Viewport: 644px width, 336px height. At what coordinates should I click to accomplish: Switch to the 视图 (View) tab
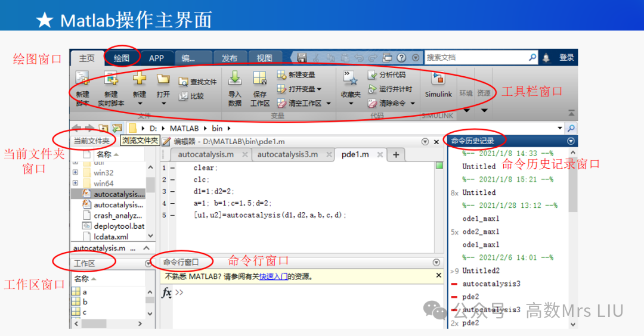(264, 58)
